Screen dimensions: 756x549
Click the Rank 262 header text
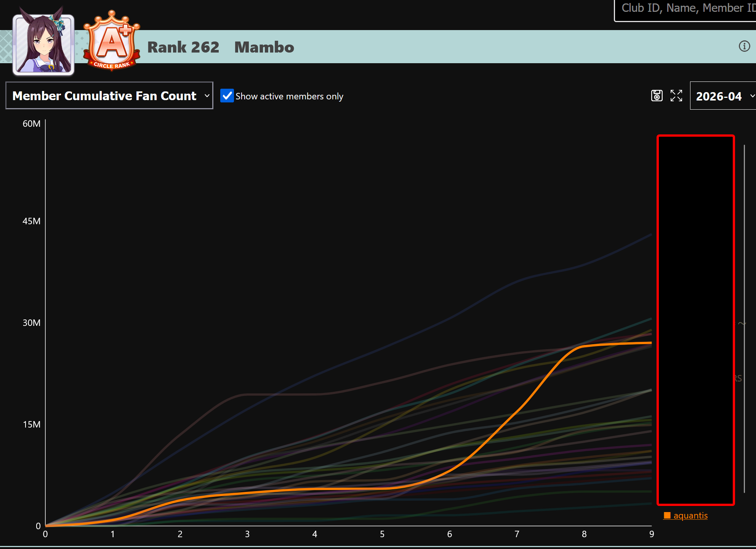pos(183,47)
